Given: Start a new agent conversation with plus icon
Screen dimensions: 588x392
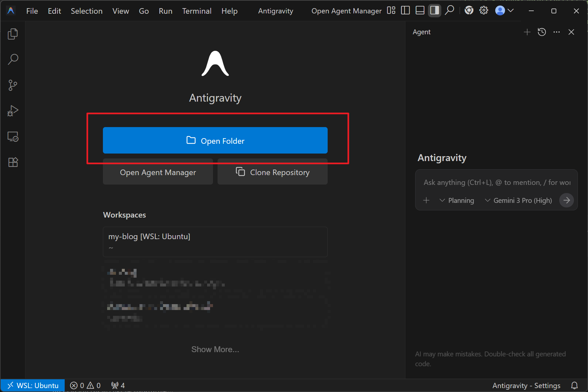Looking at the screenshot, I should coord(527,32).
